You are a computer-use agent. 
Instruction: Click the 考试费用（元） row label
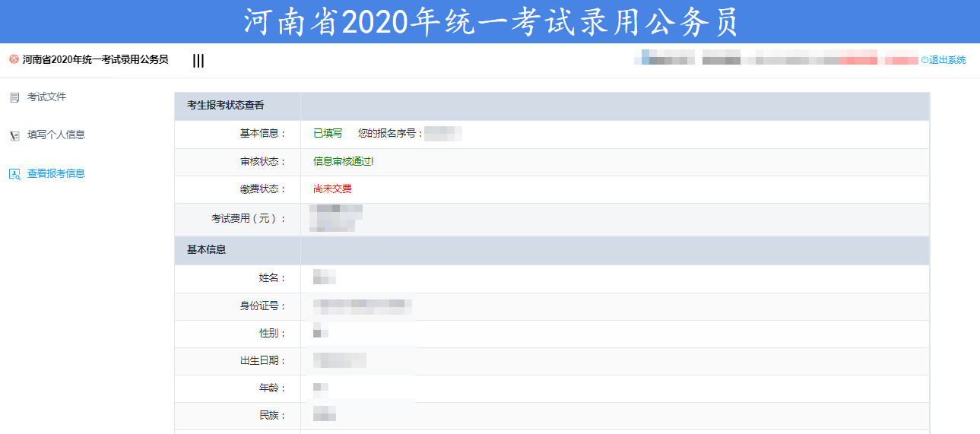coord(249,219)
